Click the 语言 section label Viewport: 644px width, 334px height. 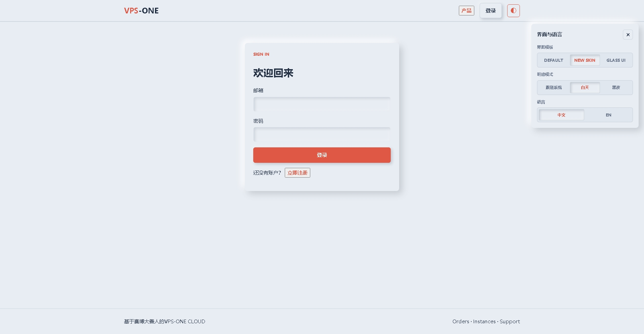click(x=541, y=102)
